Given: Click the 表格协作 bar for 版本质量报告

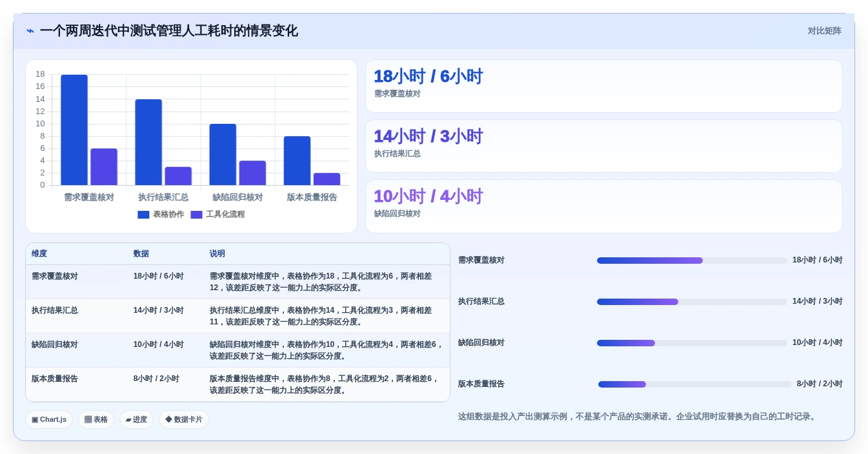Looking at the screenshot, I should 297,161.
